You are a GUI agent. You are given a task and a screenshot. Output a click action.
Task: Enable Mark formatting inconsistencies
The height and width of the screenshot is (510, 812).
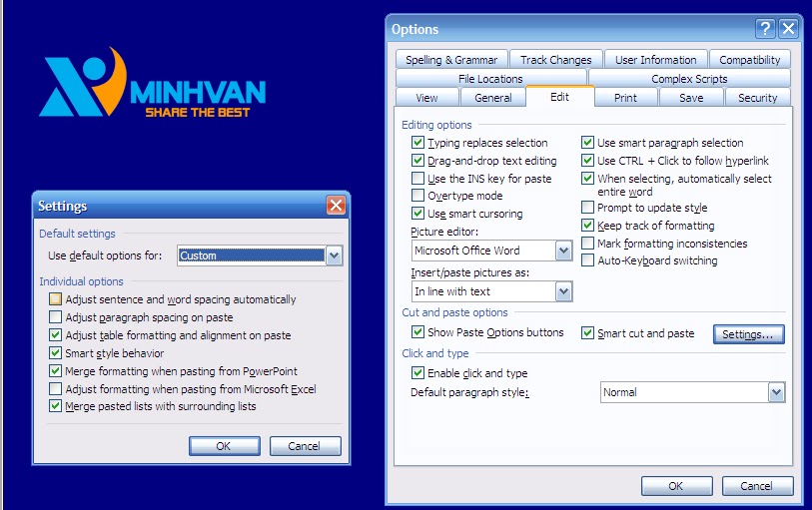(587, 244)
